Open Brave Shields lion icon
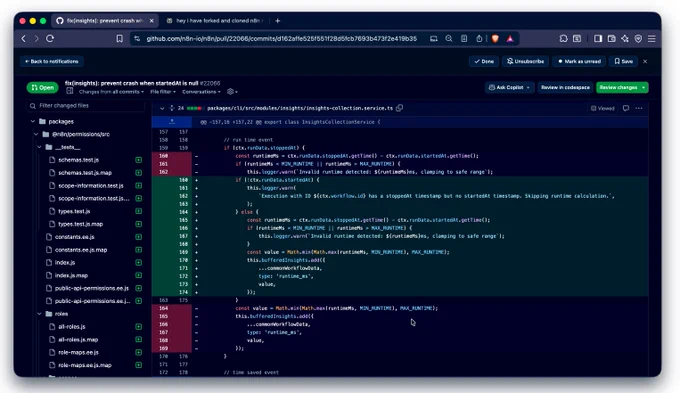The image size is (680, 393). pyautogui.click(x=495, y=39)
